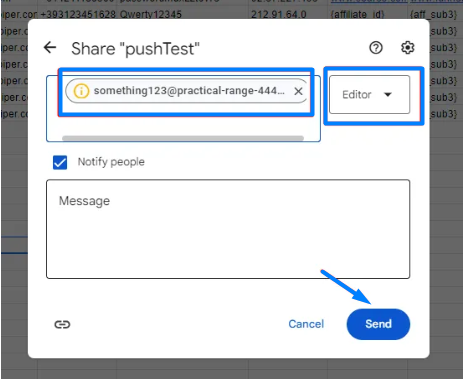Viewport: 464px width, 381px height.
Task: Select the +393123451628 phone number cell
Action: [x=78, y=14]
